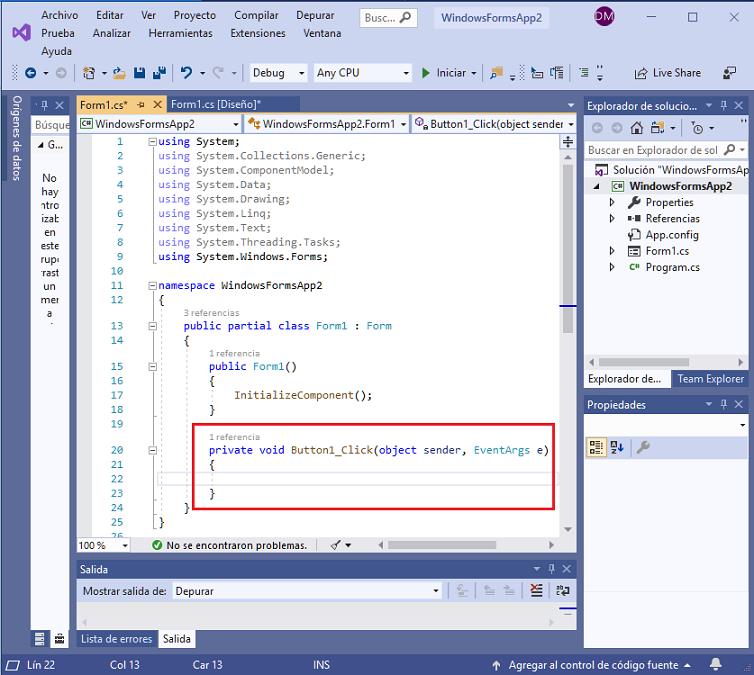The height and width of the screenshot is (675, 754).
Task: Open the Iniciar dropdown arrow
Action: pyautogui.click(x=474, y=74)
